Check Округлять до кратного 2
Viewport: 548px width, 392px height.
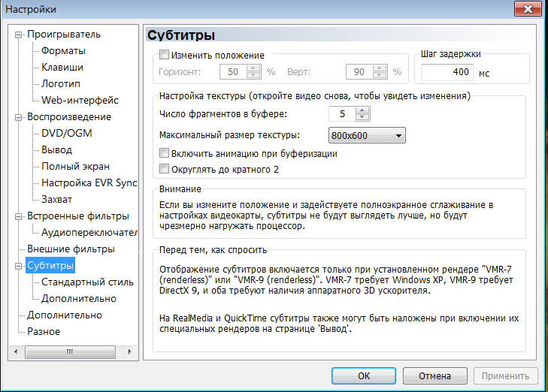pos(164,169)
